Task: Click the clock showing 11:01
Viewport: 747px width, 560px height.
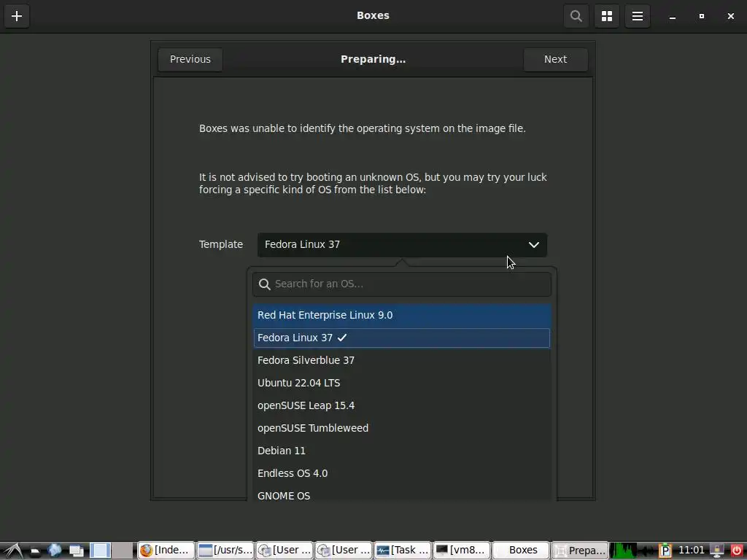Action: (x=691, y=551)
